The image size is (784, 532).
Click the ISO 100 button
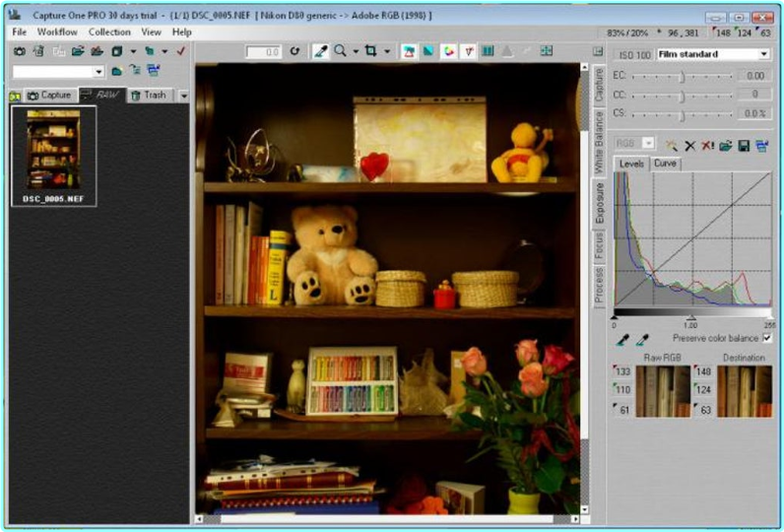pos(634,54)
